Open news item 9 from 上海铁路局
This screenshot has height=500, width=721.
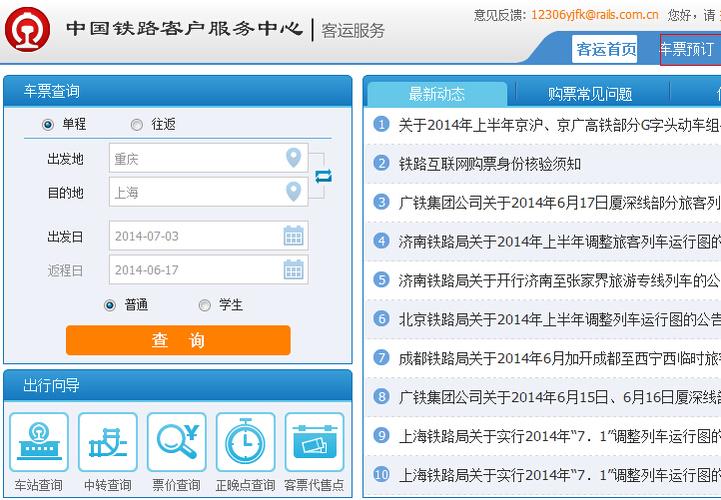pos(559,436)
